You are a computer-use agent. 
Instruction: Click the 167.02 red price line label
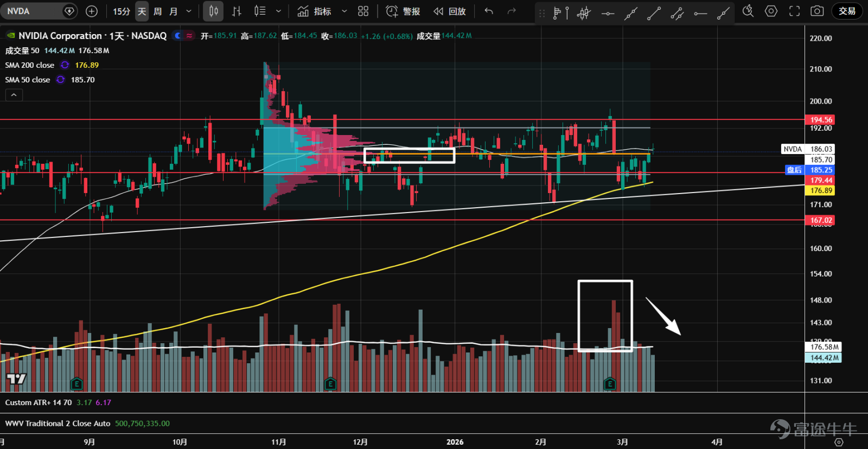coord(821,220)
